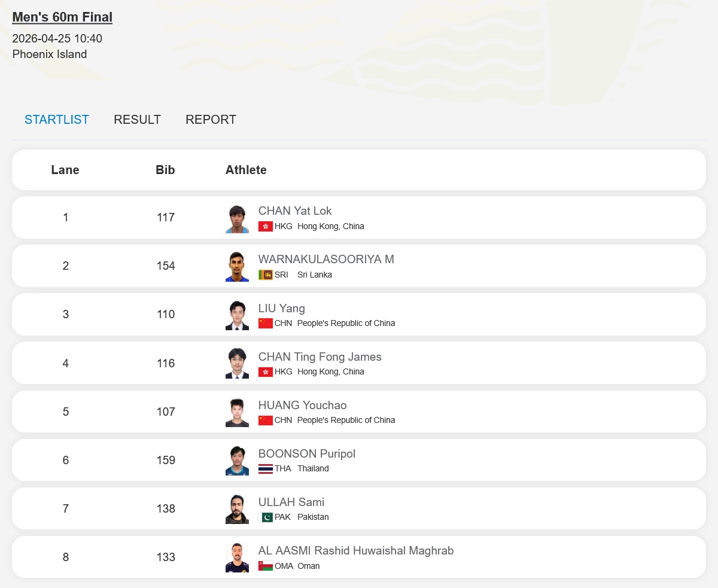Click the Thailand flag icon
The image size is (718, 588).
click(x=266, y=469)
